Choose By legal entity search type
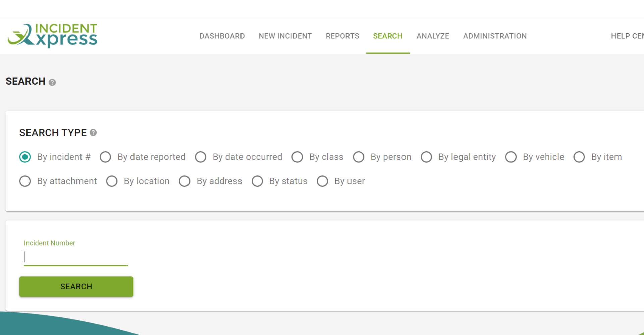The image size is (644, 335). tap(426, 157)
